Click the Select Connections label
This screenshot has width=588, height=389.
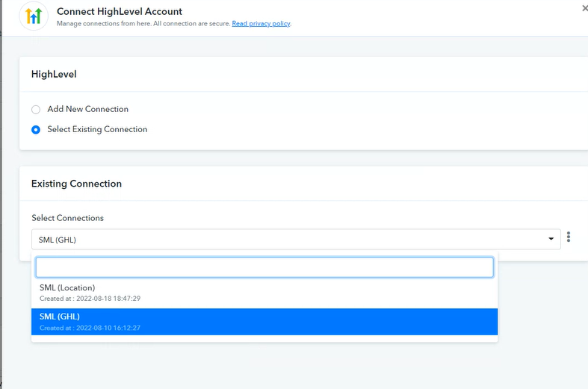coord(67,218)
